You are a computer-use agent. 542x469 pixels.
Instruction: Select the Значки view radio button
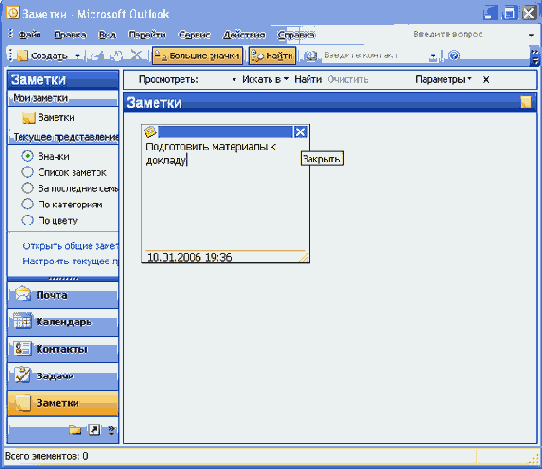[27, 156]
